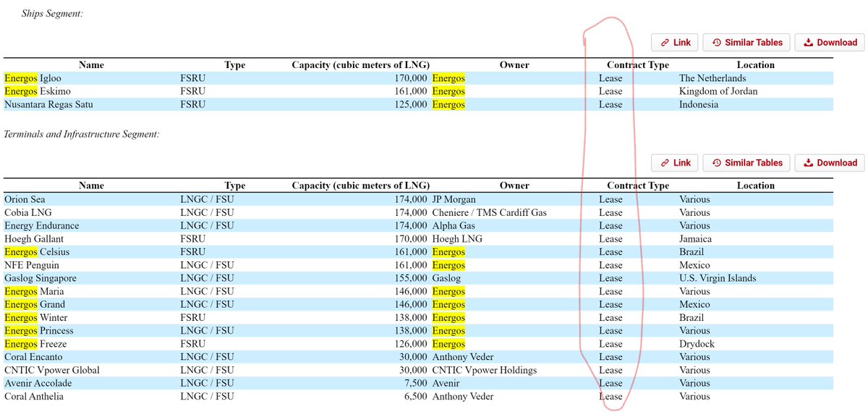
Task: Click the 'Energos Eskimo' name cell
Action: click(x=36, y=91)
